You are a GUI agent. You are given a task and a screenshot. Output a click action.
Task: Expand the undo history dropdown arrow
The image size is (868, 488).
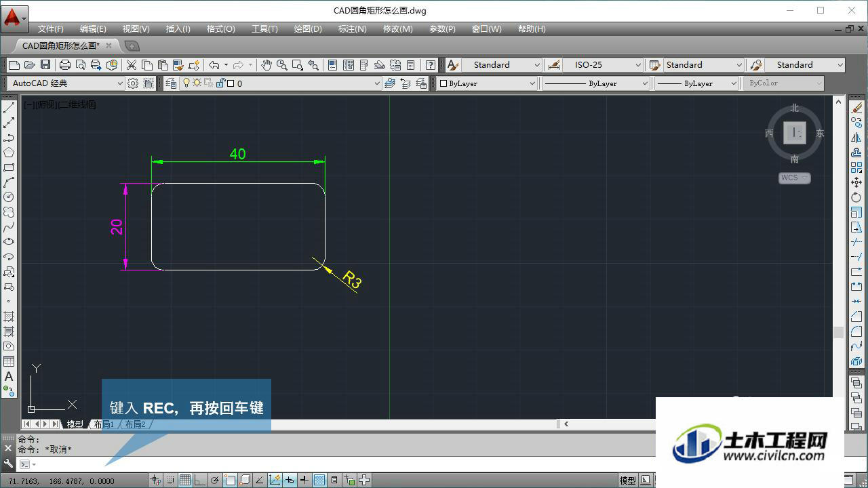pos(226,65)
